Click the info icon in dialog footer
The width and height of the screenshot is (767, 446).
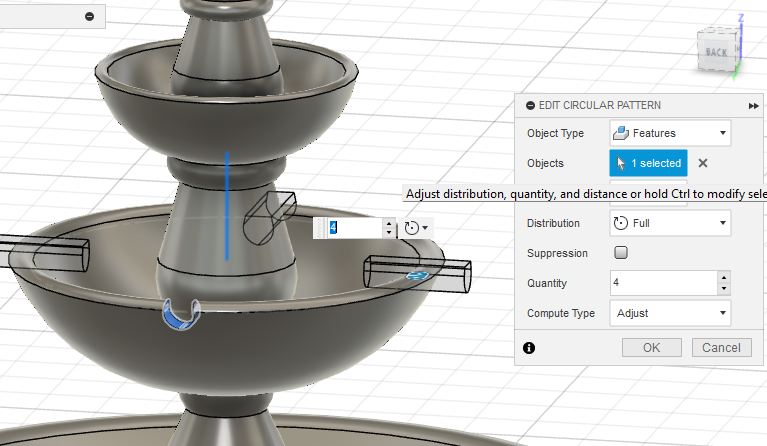point(529,348)
